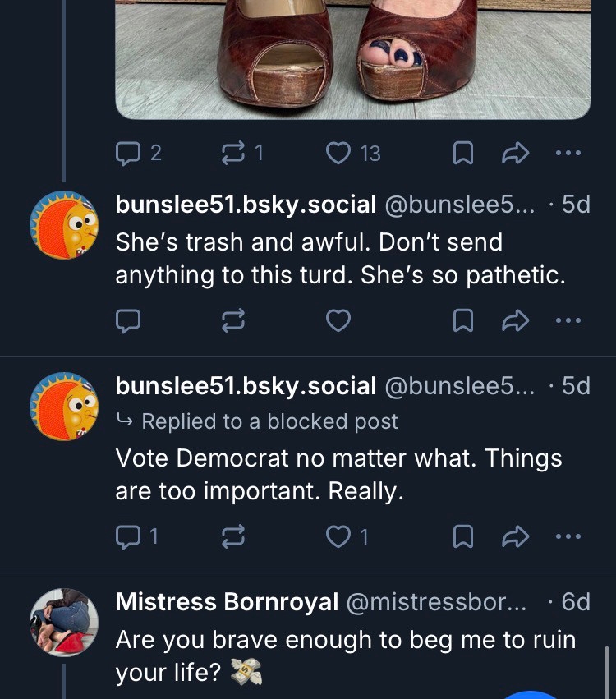The height and width of the screenshot is (699, 616).
Task: Share the shoe photo post
Action: (515, 153)
